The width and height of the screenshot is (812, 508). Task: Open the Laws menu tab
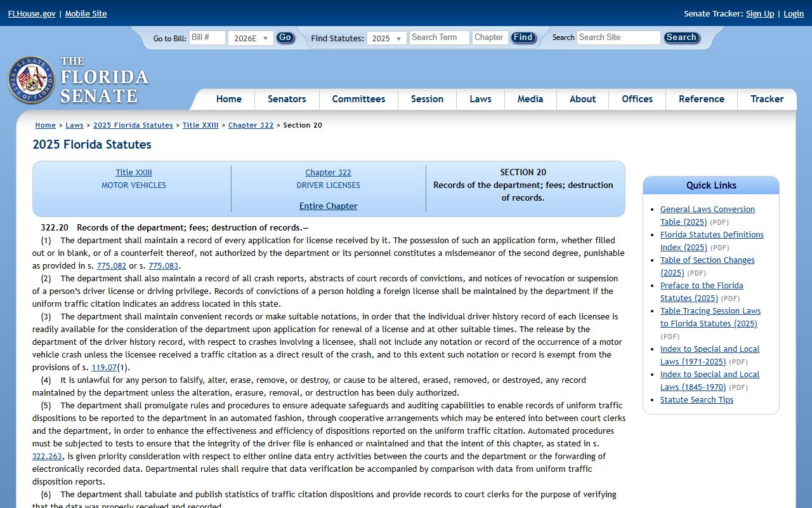coord(480,99)
